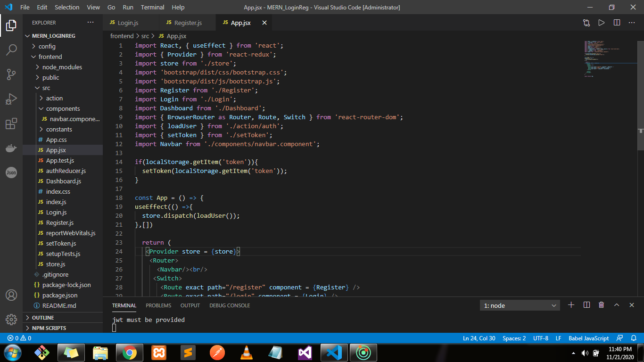Open the Help menu

[178, 7]
